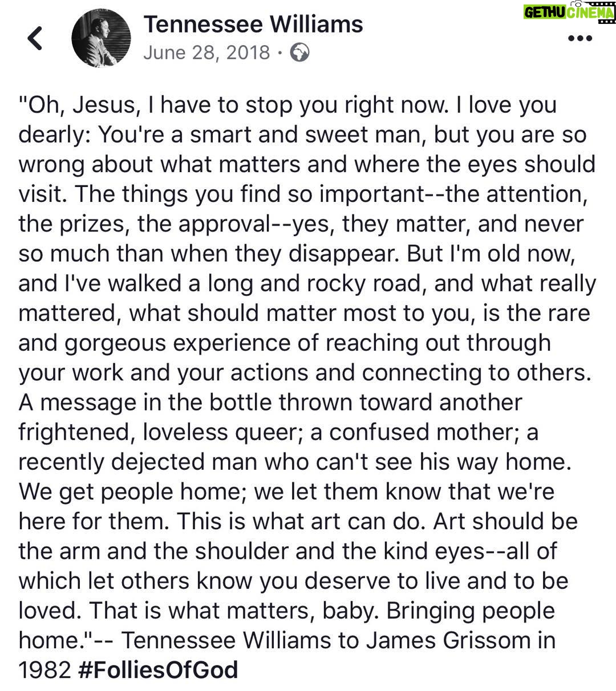Click the globe public audience icon
Viewport: 616px width, 691px height.
300,53
